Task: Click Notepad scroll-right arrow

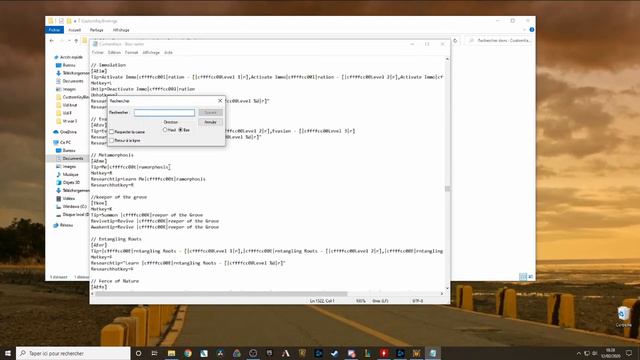Action: tap(442, 294)
